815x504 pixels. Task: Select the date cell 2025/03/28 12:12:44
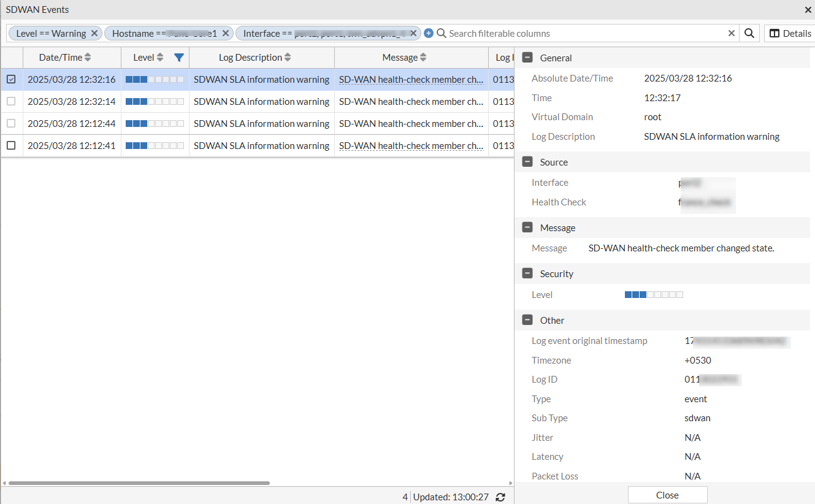[x=72, y=123]
